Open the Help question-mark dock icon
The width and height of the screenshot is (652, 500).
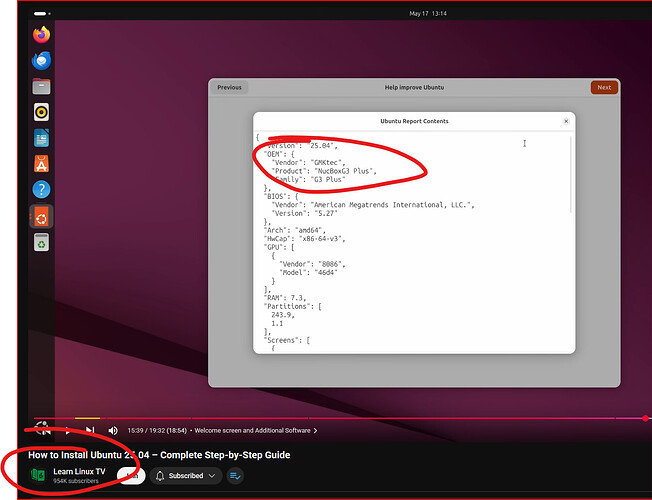pyautogui.click(x=42, y=190)
